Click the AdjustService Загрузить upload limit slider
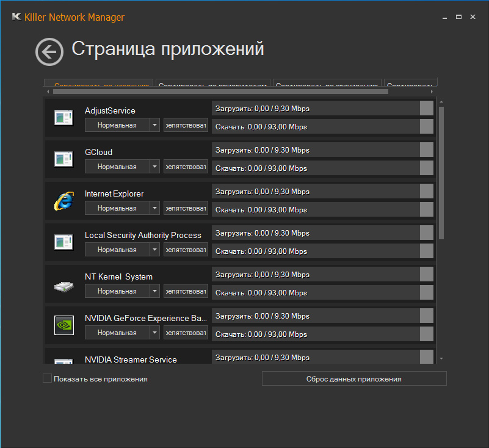Viewport: 489px width, 448px height. (x=322, y=108)
